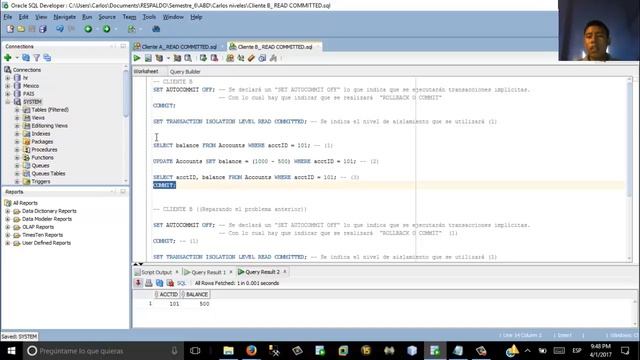Viewport: 640px width, 360px height.
Task: Click the SQL History icon
Action: [262, 58]
